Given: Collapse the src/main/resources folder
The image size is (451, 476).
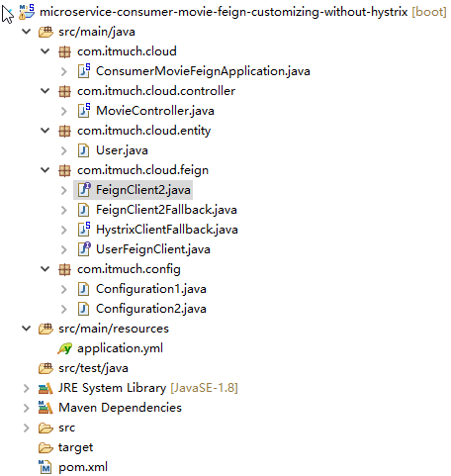Looking at the screenshot, I should click(26, 329).
